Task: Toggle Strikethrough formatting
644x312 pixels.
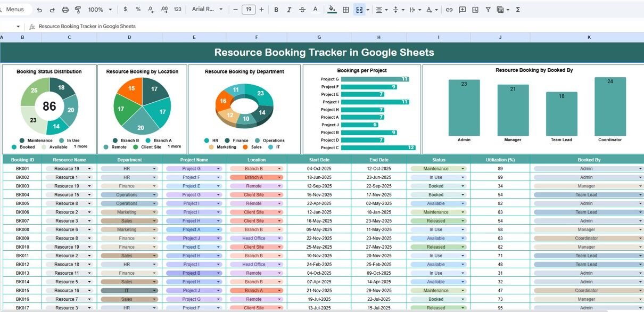Action: [302, 10]
